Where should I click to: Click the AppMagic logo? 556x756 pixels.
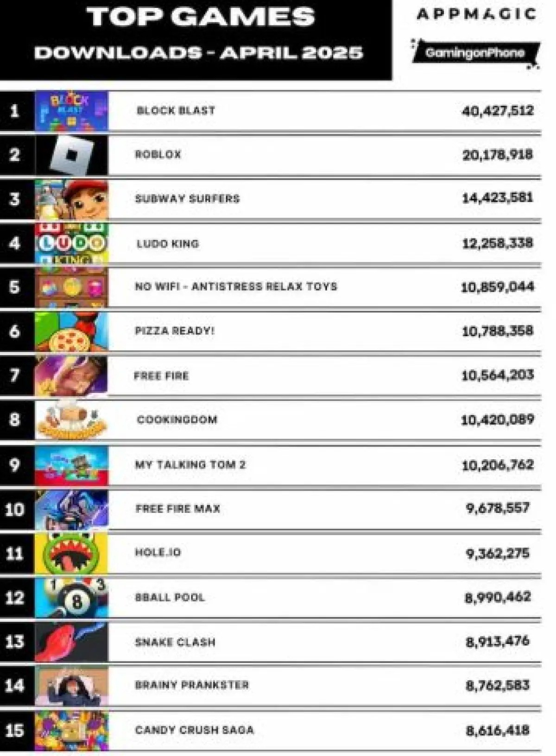click(476, 14)
